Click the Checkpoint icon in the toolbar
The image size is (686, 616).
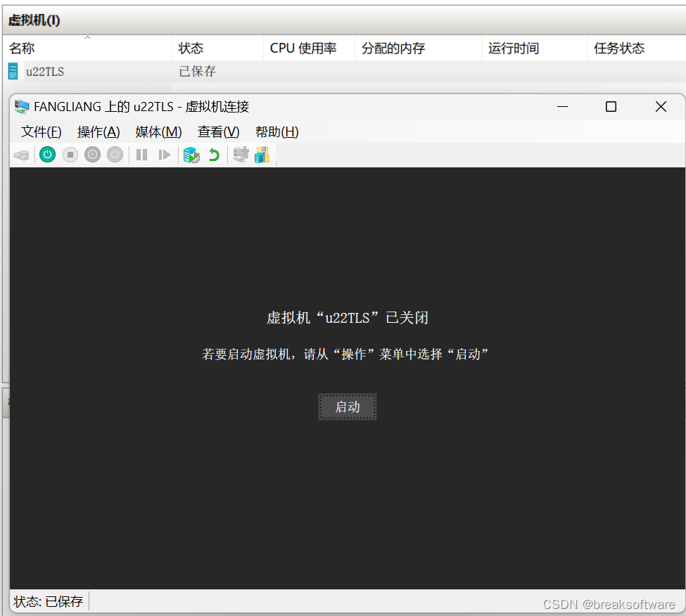(191, 155)
